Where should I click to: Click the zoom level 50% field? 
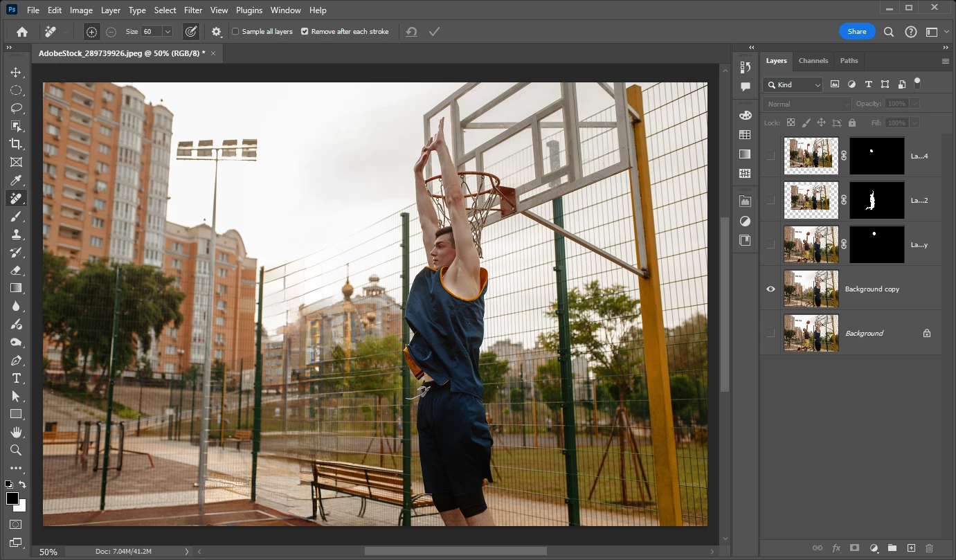tap(48, 552)
